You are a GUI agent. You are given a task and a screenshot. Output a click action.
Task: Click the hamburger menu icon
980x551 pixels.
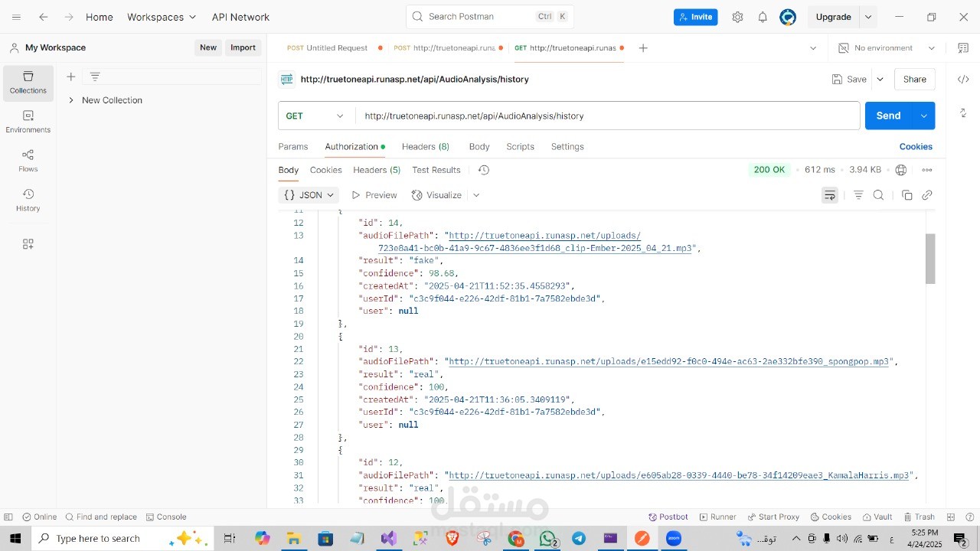(x=16, y=17)
